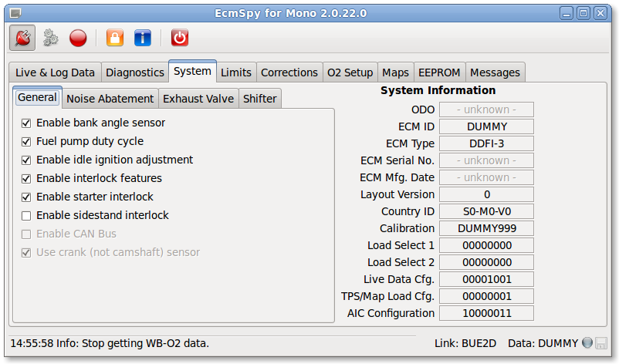Image resolution: width=619 pixels, height=364 pixels.
Task: Open the Corrections tab
Action: click(289, 72)
